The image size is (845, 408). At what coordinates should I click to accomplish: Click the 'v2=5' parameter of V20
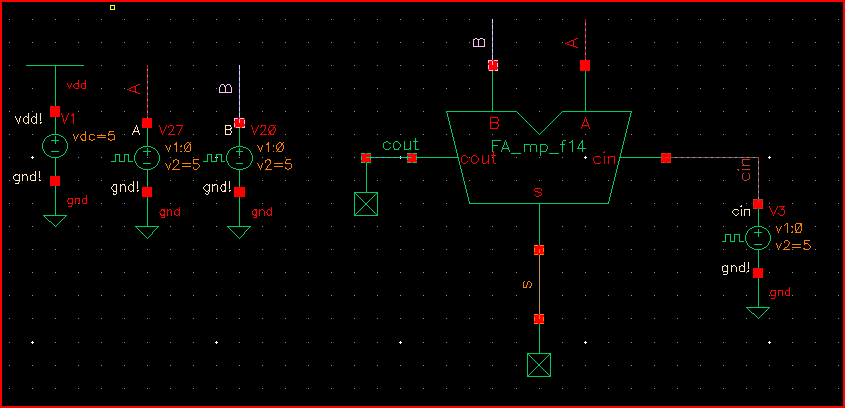click(x=274, y=165)
